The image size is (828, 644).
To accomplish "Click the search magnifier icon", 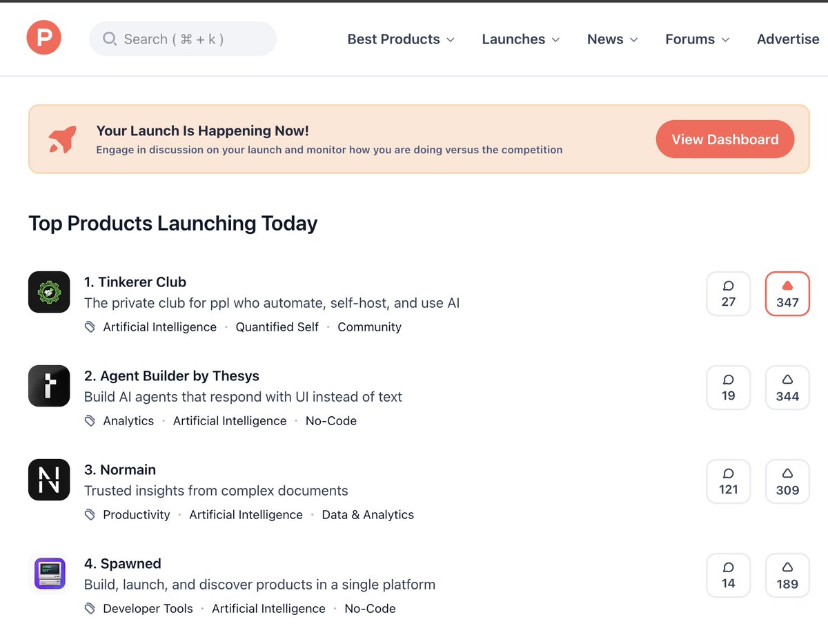I will pyautogui.click(x=109, y=39).
